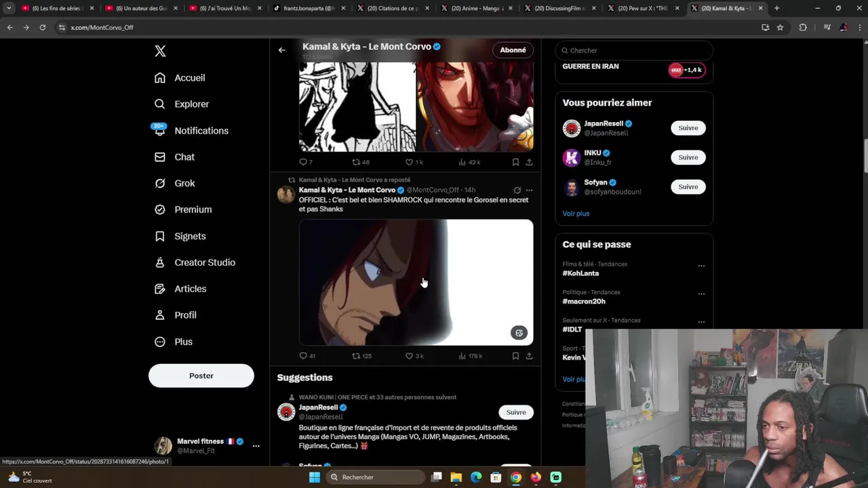
Task: Open tab search dropdown in Chrome
Action: [x=9, y=8]
